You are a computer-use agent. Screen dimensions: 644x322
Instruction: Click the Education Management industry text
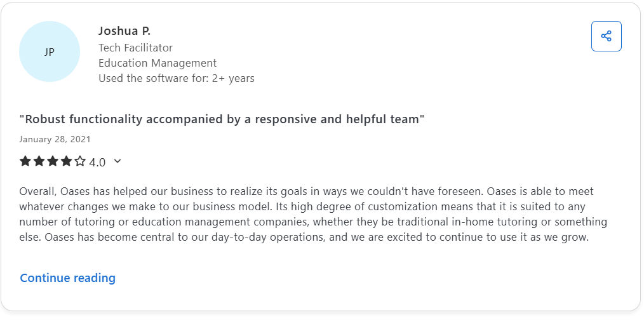click(x=158, y=63)
